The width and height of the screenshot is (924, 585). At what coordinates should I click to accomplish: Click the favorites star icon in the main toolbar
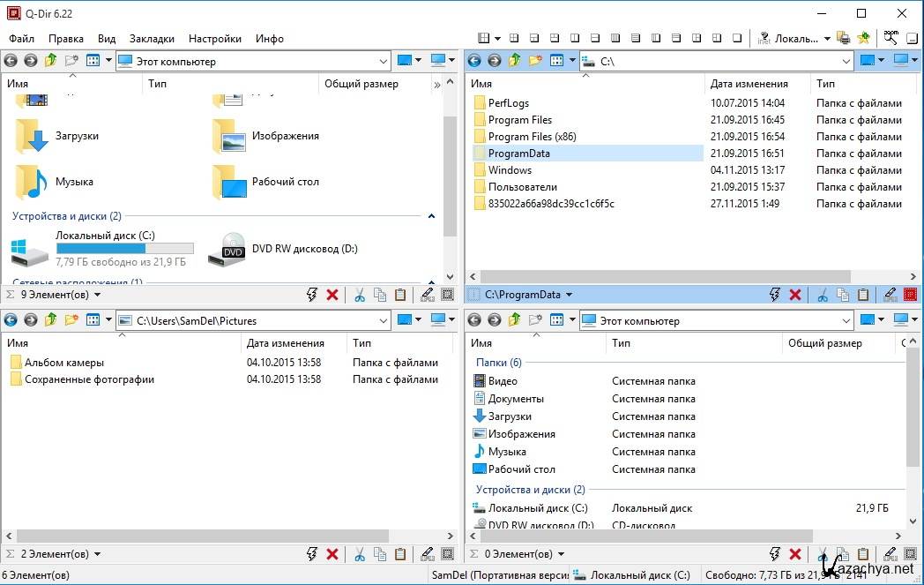tap(863, 38)
